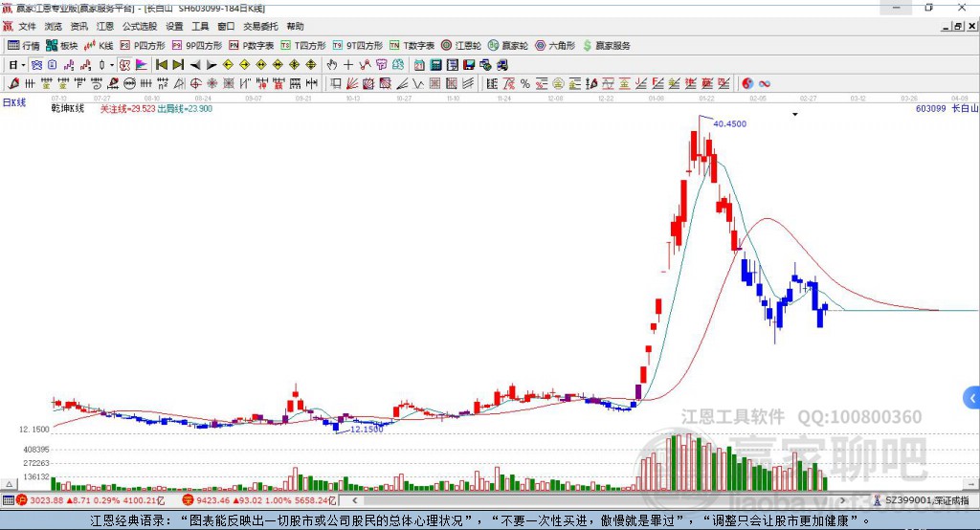Image resolution: width=980 pixels, height=530 pixels.
Task: Click the horizontal scrollbar left arrow
Action: coord(354,500)
